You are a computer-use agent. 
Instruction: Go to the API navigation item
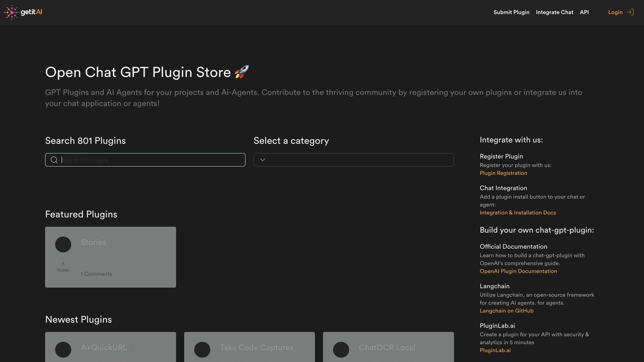[584, 12]
